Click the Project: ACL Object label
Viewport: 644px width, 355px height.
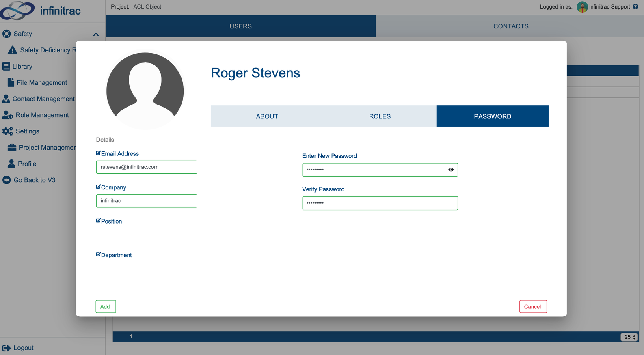click(136, 6)
